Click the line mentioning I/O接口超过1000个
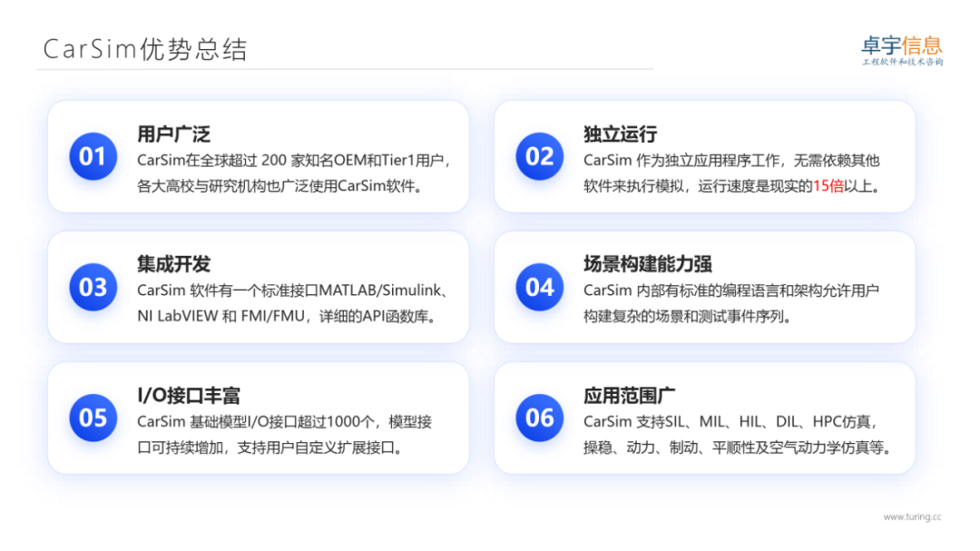Screen dimensions: 980x551 (x=284, y=422)
